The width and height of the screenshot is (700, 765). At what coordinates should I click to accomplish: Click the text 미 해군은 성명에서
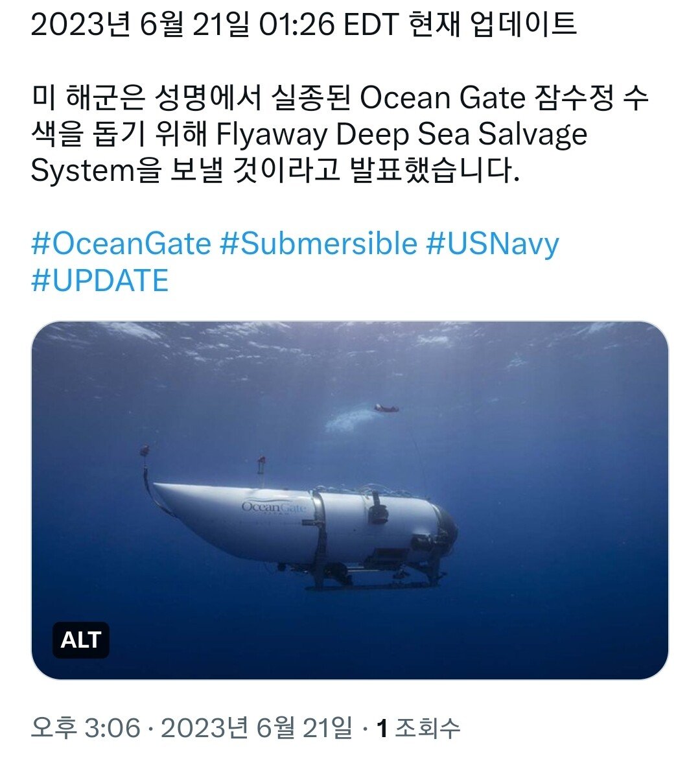pos(147,98)
